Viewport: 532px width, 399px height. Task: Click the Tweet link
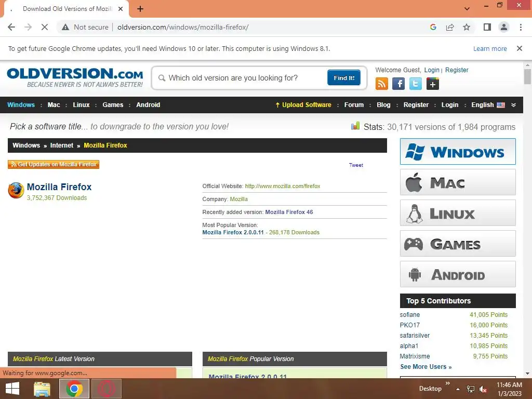(x=356, y=165)
